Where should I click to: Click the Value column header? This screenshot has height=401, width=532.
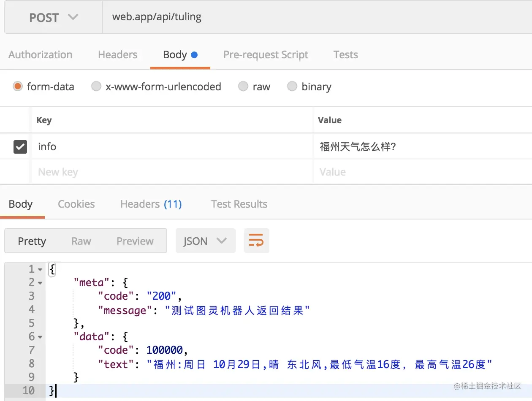(330, 120)
